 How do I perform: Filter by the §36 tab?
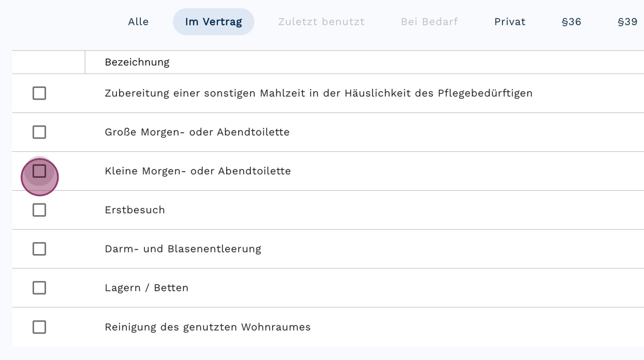pyautogui.click(x=571, y=22)
